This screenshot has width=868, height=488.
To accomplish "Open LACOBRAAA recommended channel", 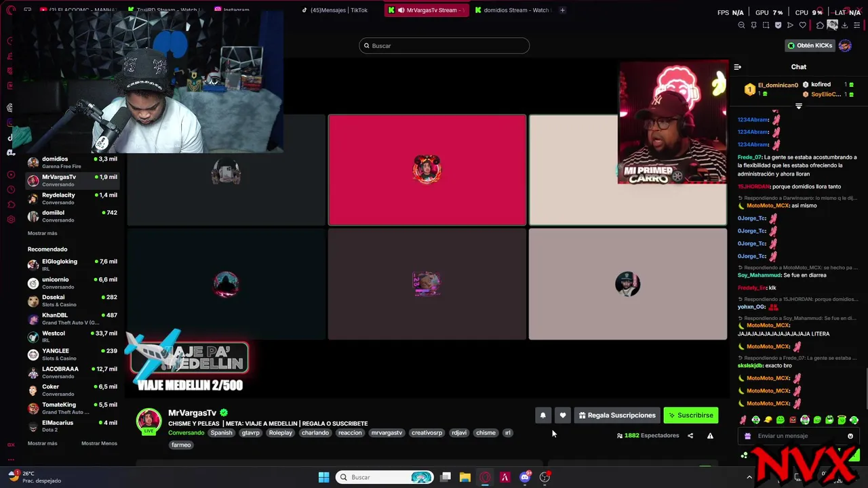I will point(73,373).
